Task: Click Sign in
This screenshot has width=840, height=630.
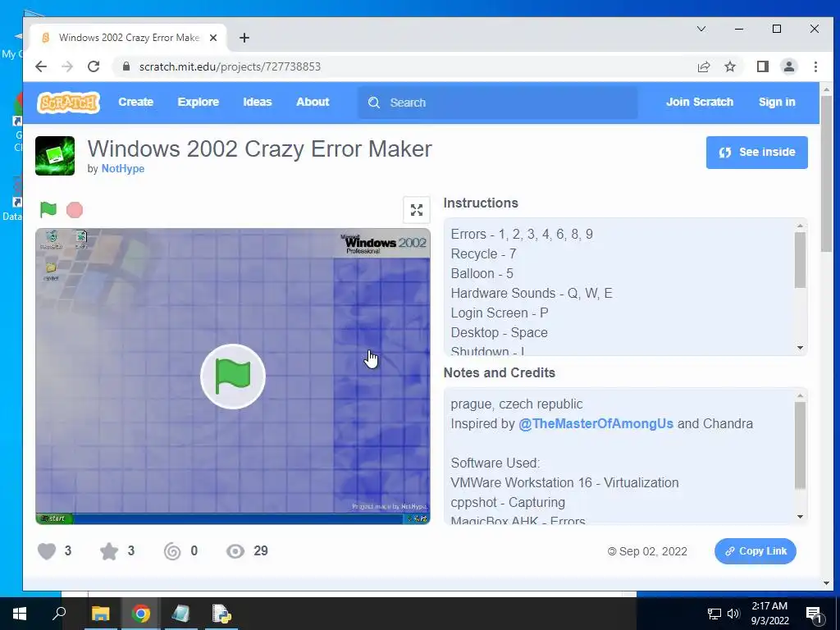Action: (777, 102)
